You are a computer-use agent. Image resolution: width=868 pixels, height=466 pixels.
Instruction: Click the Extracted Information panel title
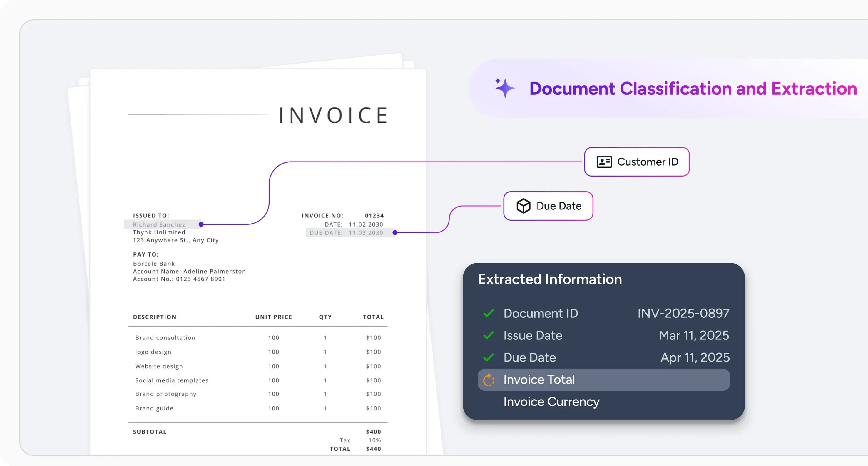tap(550, 279)
